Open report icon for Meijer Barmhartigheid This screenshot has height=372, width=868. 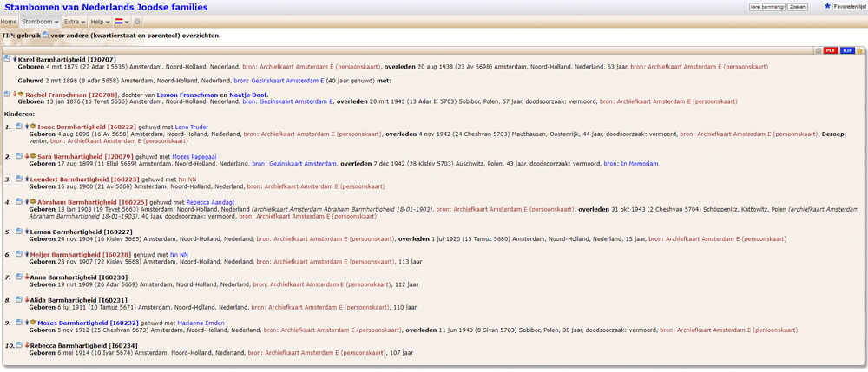pyautogui.click(x=20, y=254)
